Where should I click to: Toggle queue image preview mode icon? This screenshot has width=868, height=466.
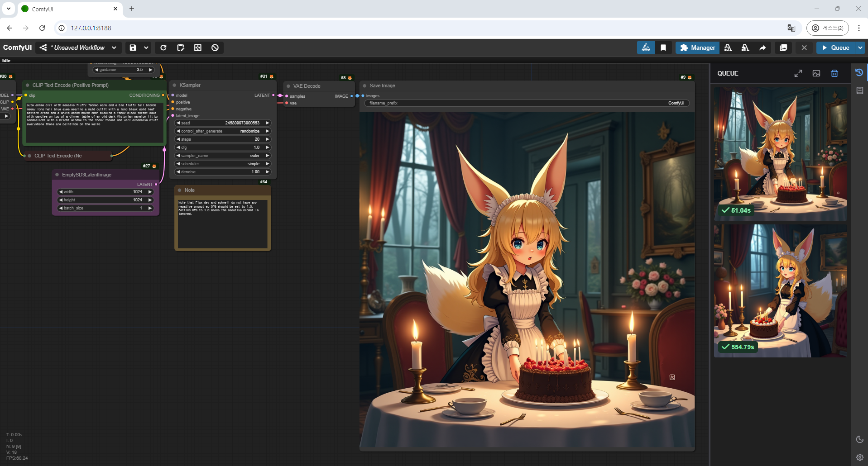[x=816, y=73]
